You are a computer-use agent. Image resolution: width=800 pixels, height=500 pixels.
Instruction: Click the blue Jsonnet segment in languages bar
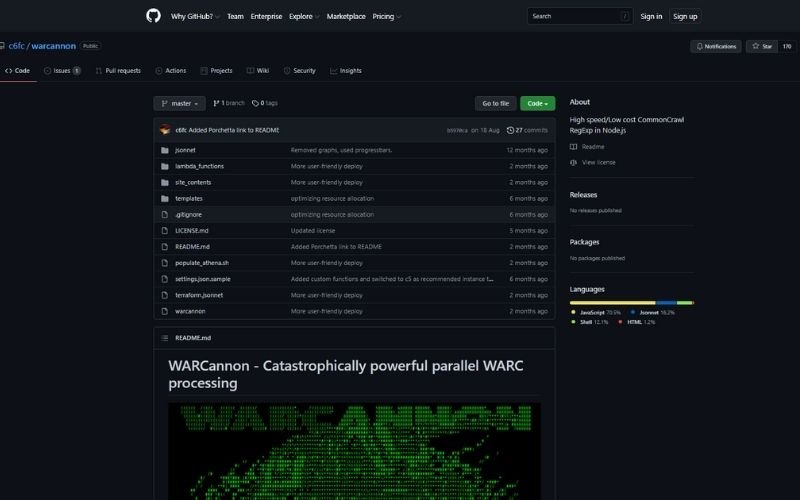(666, 303)
